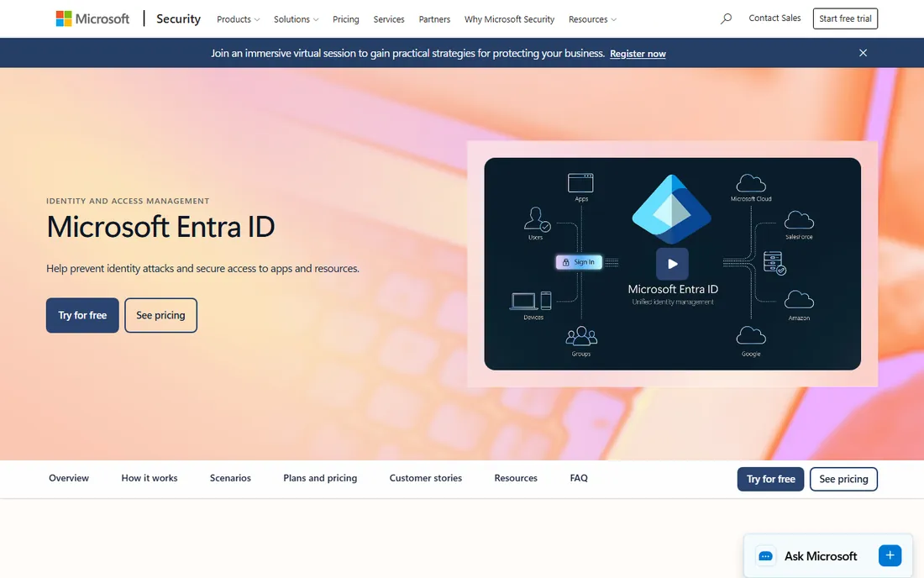Dismiss the banner with the X icon
Screen dimensions: 924x578
coord(863,53)
